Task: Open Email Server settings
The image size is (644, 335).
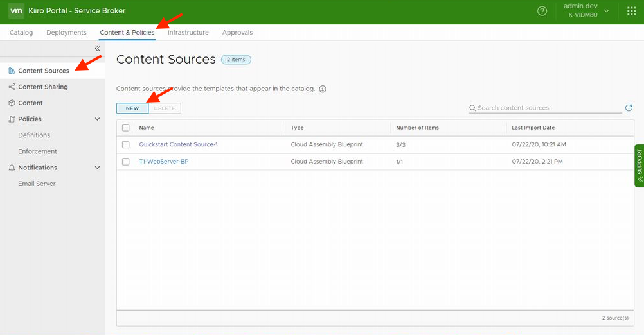Action: click(37, 184)
